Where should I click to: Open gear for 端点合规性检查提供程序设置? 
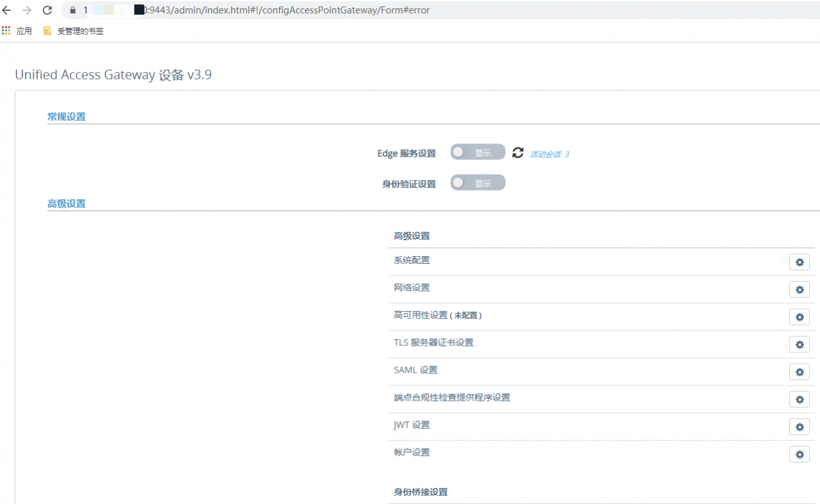pyautogui.click(x=799, y=400)
